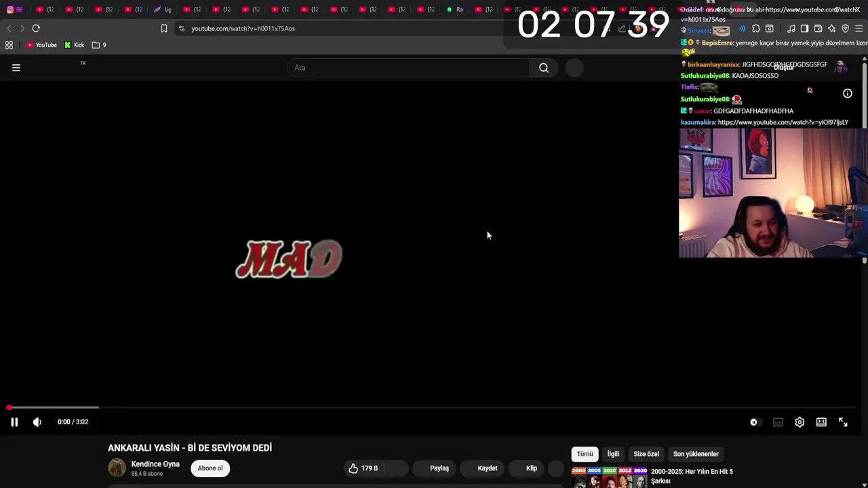868x488 pixels.
Task: Reload the page with the refresh icon
Action: (36, 28)
